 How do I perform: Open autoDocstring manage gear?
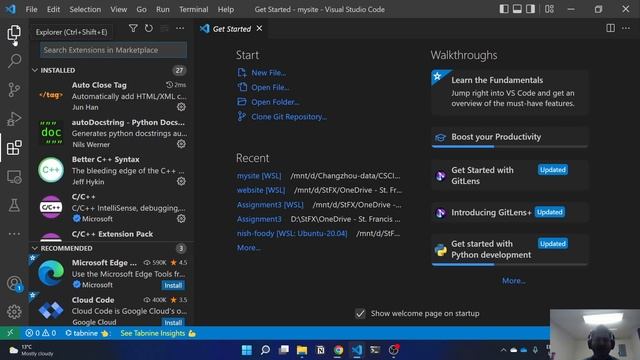[181, 144]
